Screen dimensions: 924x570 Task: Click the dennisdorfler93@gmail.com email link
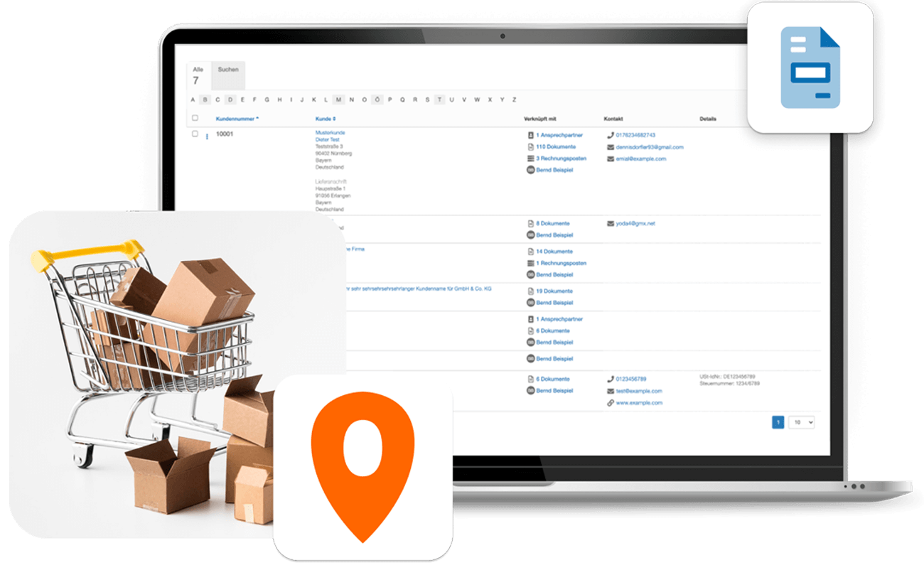[650, 147]
